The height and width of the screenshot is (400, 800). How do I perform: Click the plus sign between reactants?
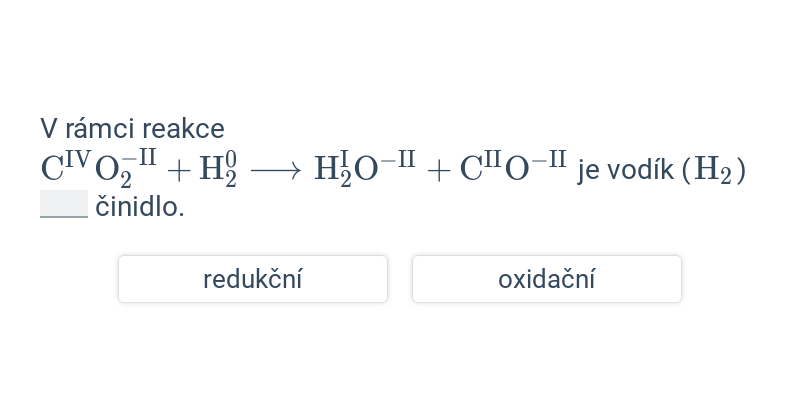[x=179, y=170]
